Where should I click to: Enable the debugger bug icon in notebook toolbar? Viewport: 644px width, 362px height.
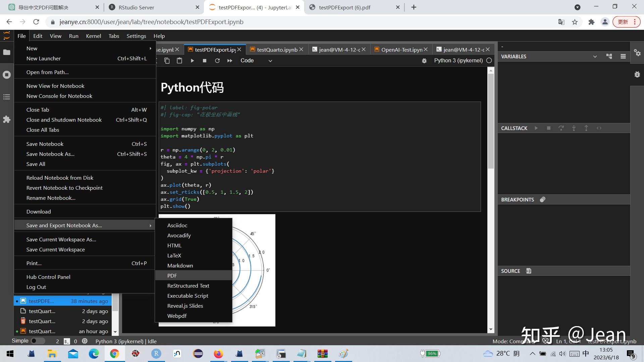point(424,61)
